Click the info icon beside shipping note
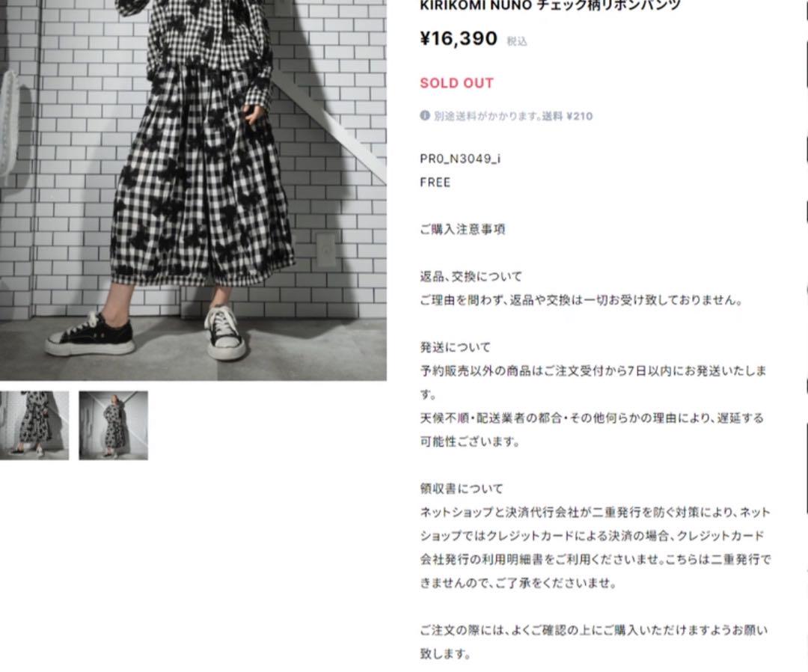This screenshot has height=672, width=808. tap(425, 115)
